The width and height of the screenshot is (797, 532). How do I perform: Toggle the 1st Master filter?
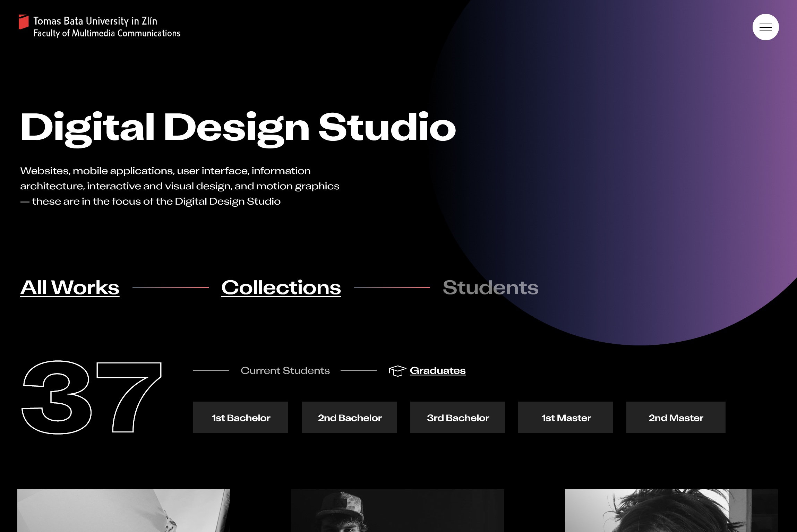(x=566, y=418)
